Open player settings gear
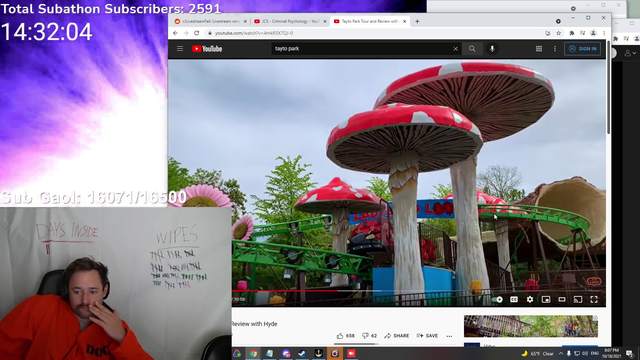 (x=530, y=300)
